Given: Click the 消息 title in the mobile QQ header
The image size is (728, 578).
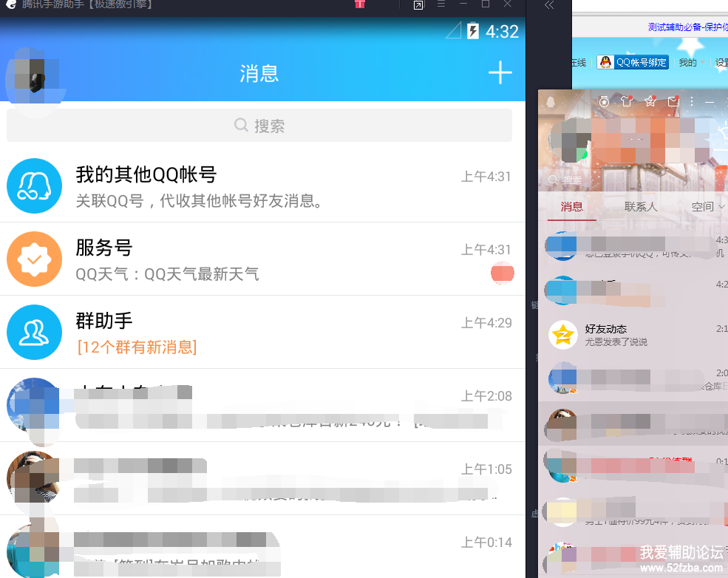Looking at the screenshot, I should (259, 73).
